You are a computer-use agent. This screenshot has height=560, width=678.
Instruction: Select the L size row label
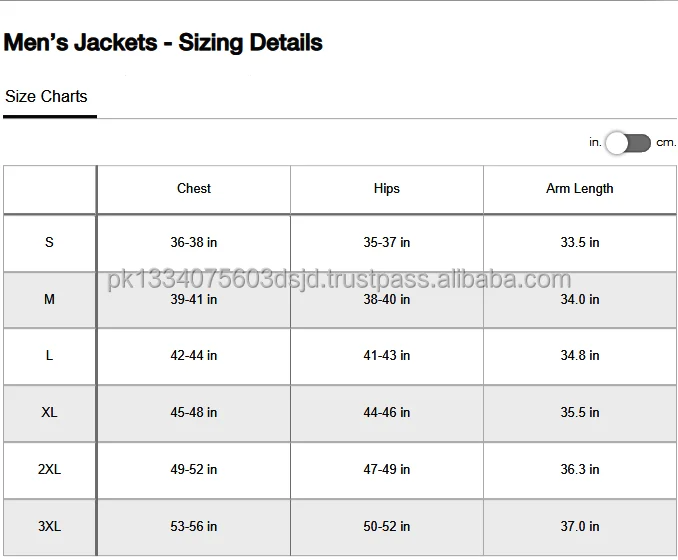click(x=49, y=356)
